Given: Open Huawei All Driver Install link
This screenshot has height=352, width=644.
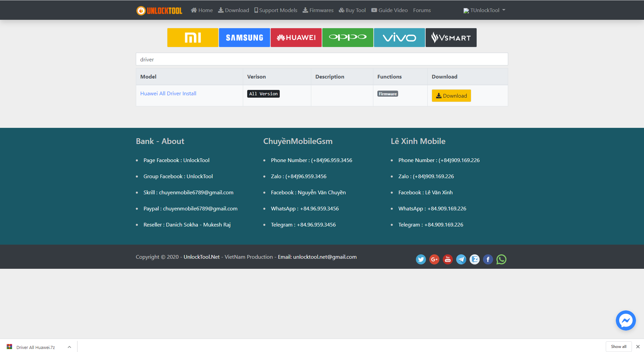Looking at the screenshot, I should tap(168, 94).
